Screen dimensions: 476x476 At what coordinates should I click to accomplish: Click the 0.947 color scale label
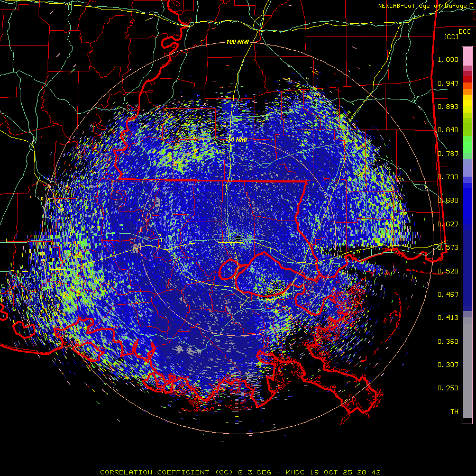448,83
